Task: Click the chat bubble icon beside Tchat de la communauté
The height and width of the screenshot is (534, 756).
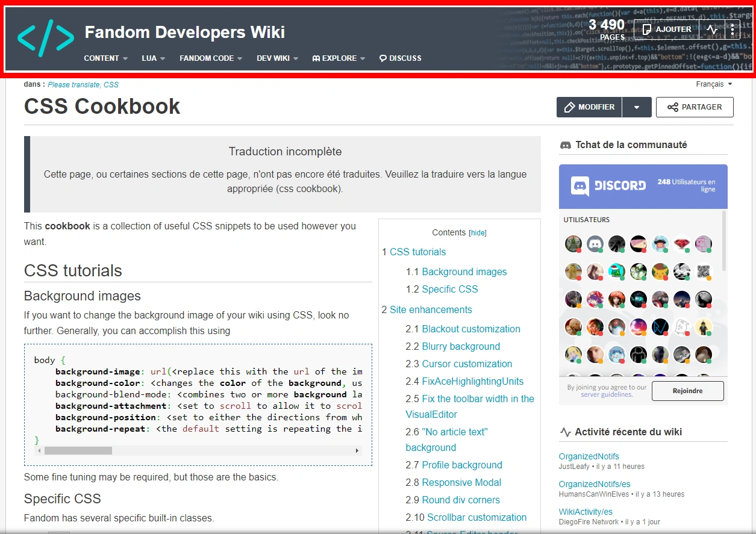Action: pos(565,144)
